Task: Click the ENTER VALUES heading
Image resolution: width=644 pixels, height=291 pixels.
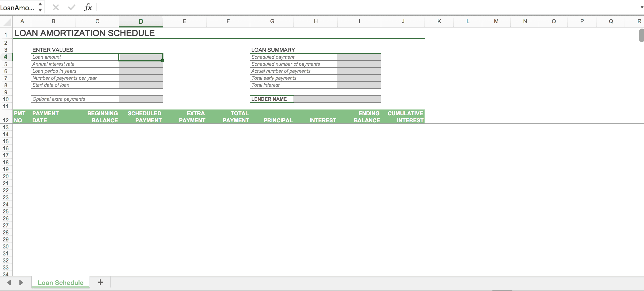Action: [53, 50]
